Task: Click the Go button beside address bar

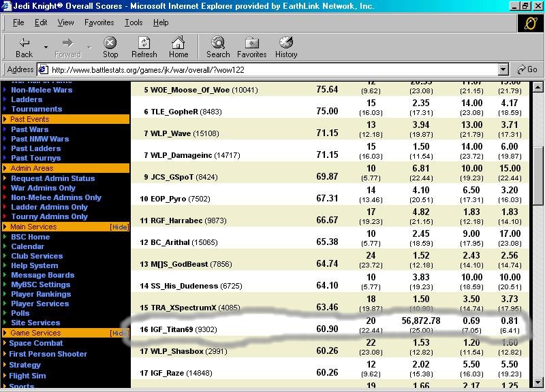Action: pyautogui.click(x=527, y=69)
